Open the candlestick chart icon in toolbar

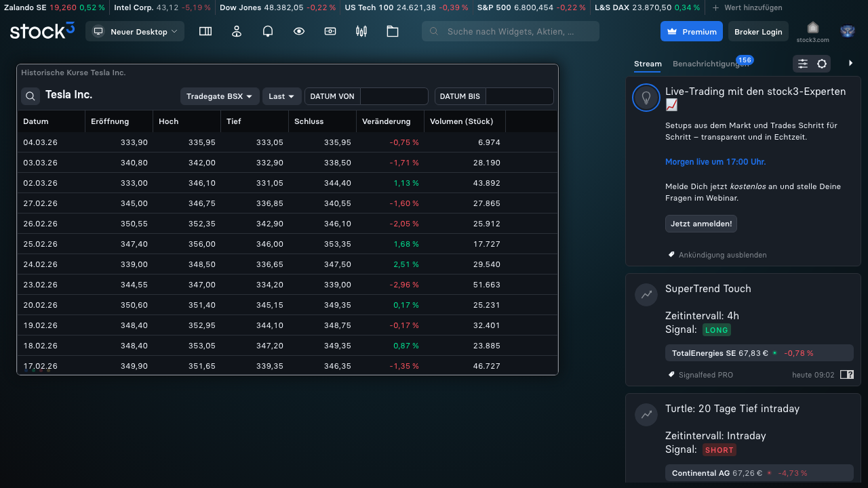(361, 31)
